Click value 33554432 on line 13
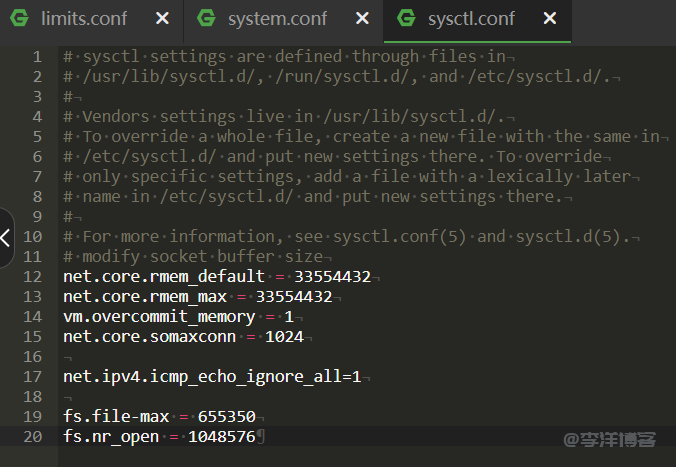Viewport: 676px width, 467px height. coord(294,297)
